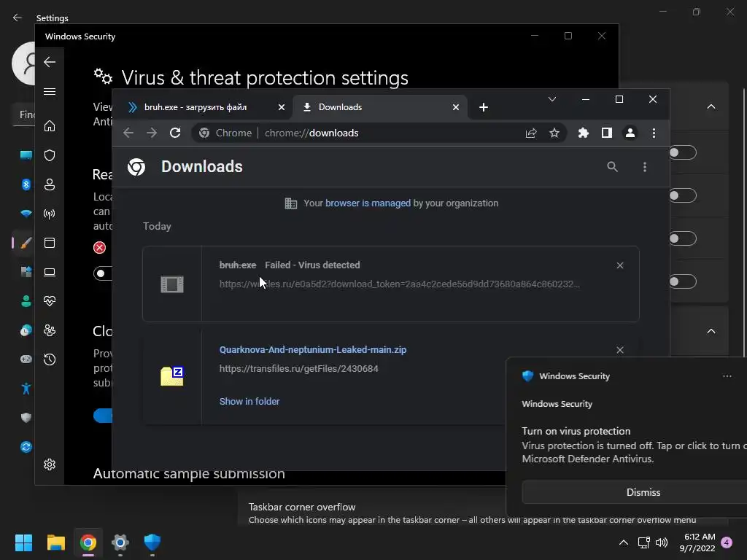Open Home in Windows Security sidebar
Viewport: 747px width, 560px height.
50,126
